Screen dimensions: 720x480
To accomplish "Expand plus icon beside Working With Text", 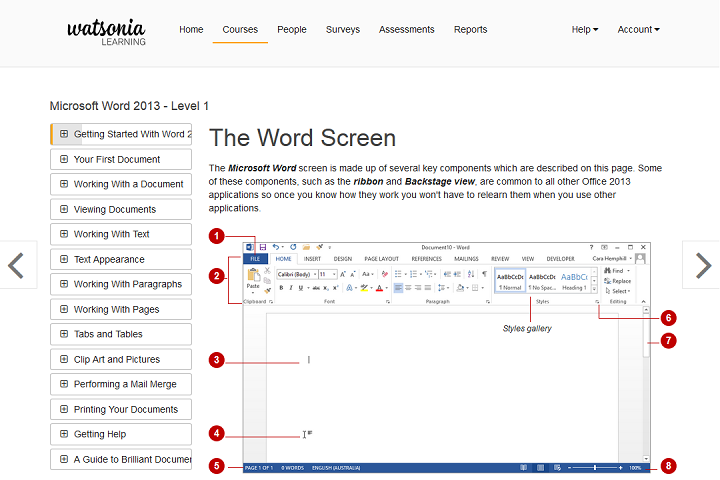I will pos(64,234).
